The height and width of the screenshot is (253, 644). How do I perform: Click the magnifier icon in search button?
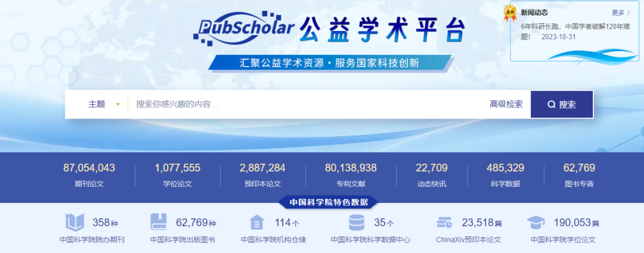pyautogui.click(x=552, y=105)
